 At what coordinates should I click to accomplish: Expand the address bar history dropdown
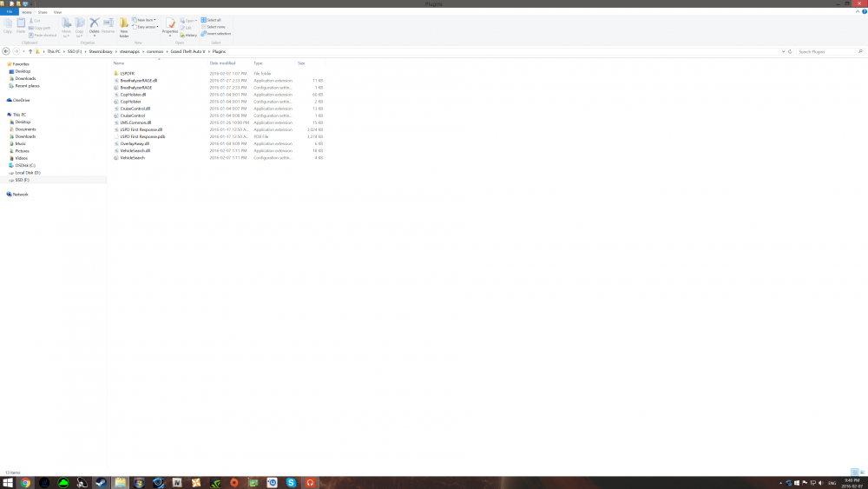click(x=783, y=51)
